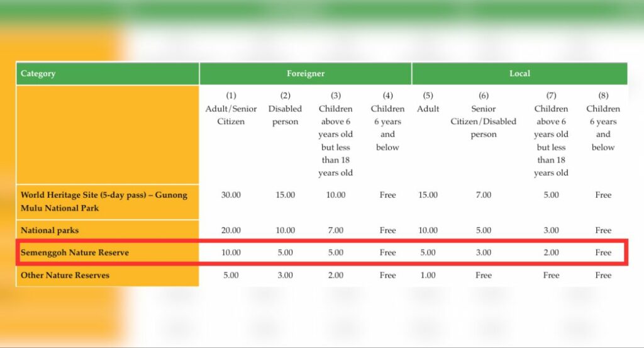Select the 5.00 foreigner children fee, Semenggoh row
Image resolution: width=644 pixels, height=348 pixels.
(x=336, y=252)
